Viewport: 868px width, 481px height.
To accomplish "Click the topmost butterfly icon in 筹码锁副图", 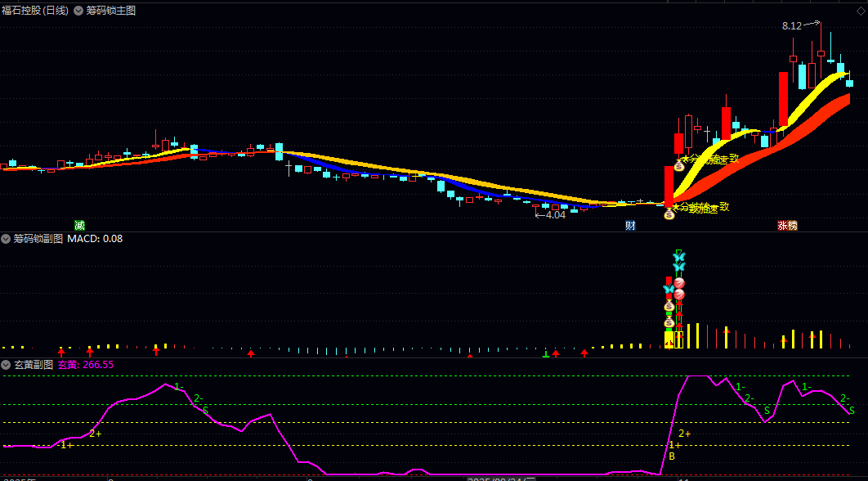I will pyautogui.click(x=679, y=257).
